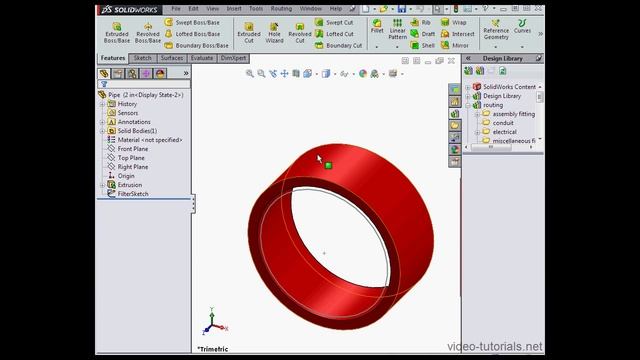Switch to the DimXpert tab
Screen dimensions: 640x360
click(233, 58)
